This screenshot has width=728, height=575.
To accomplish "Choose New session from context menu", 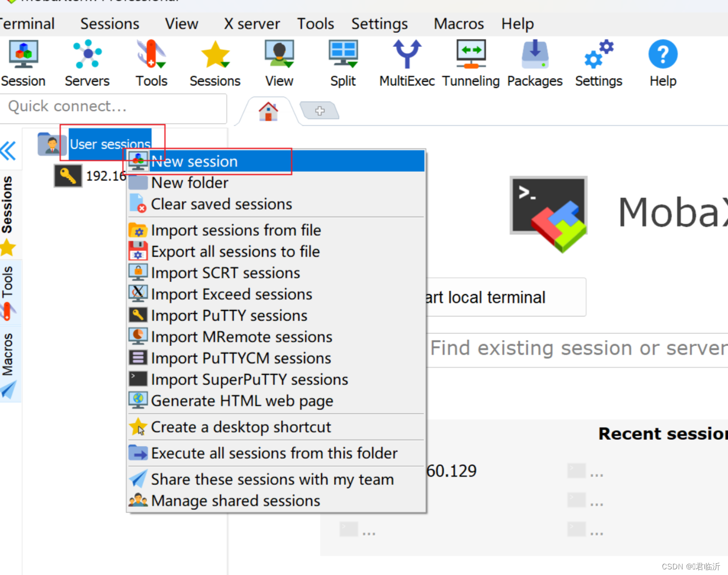I will coord(276,161).
